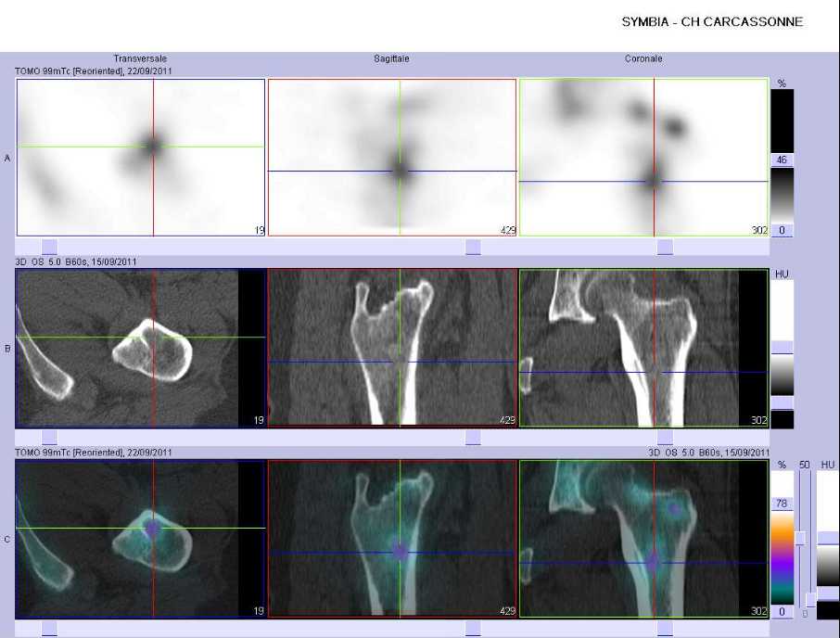Click row B '3D OS 5.0 B60s, 15/09/2011' label
Viewport: 840px width, 638px height.
75,262
